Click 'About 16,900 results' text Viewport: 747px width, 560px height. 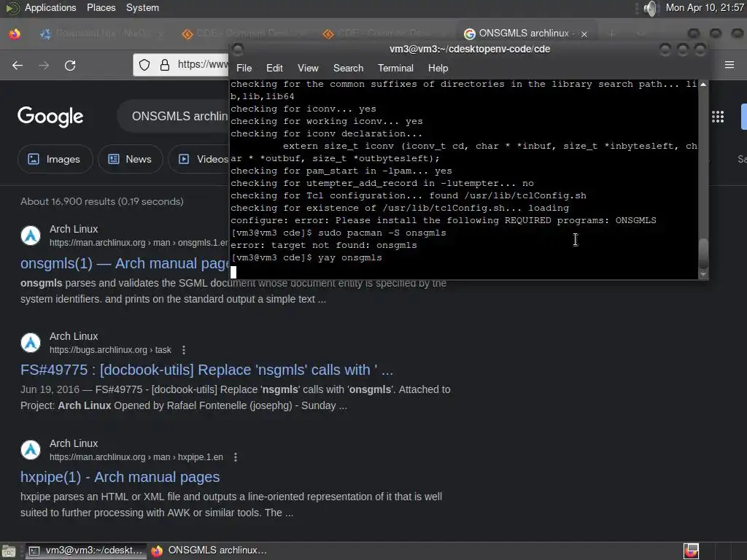[102, 201]
